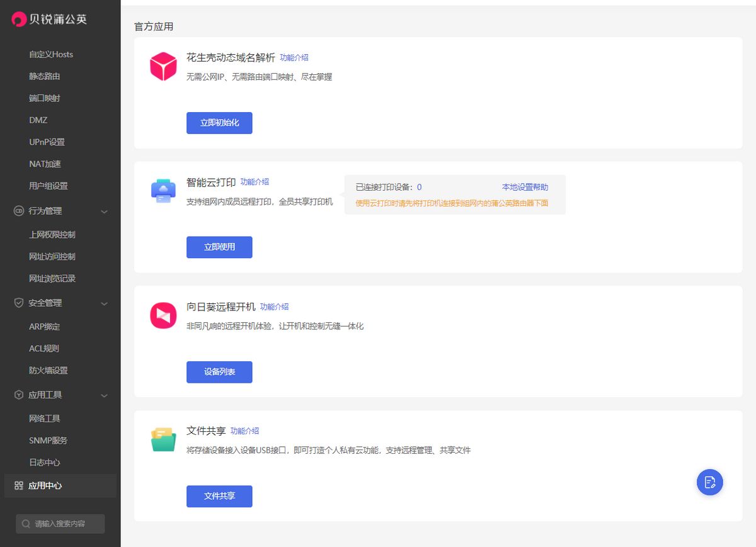Click the blue 文件共享 button
This screenshot has height=547, width=756.
[x=219, y=496]
